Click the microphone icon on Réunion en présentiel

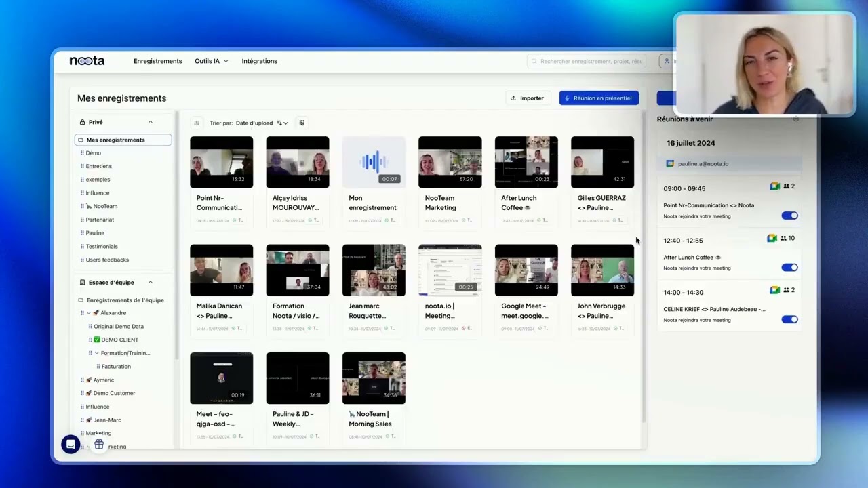click(x=568, y=98)
